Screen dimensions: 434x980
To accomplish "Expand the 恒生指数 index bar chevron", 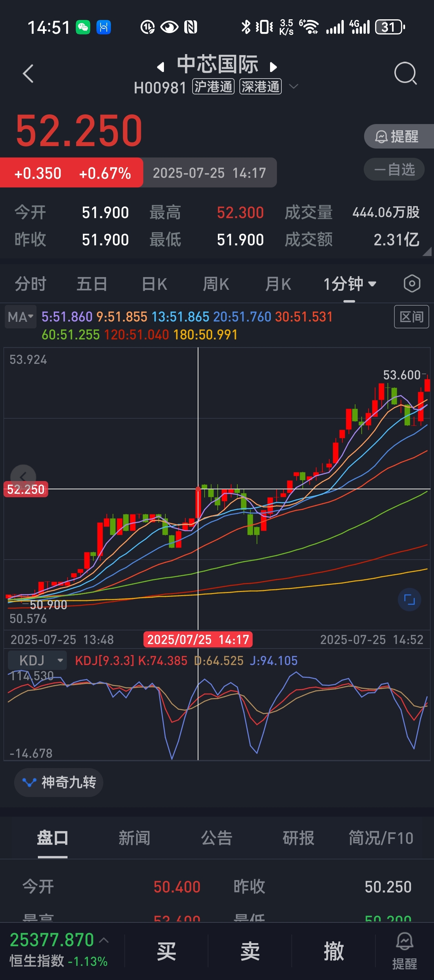I will pyautogui.click(x=104, y=940).
